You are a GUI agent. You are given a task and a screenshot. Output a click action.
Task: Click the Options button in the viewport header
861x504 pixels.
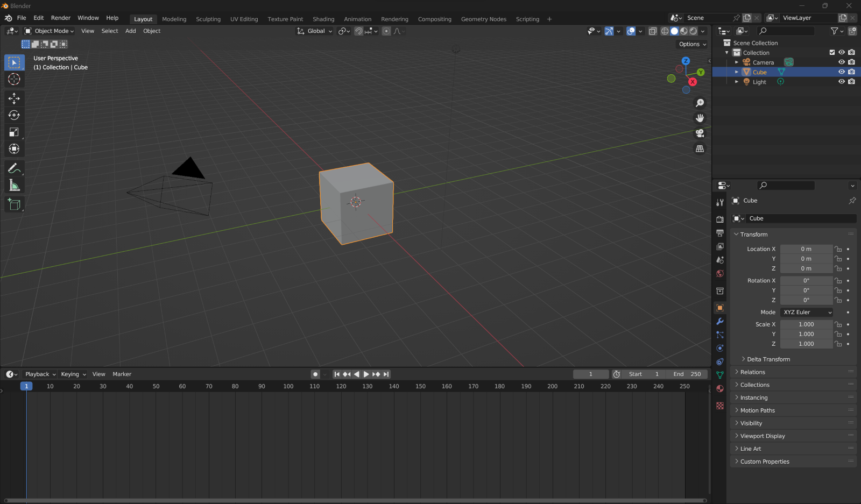coord(691,44)
